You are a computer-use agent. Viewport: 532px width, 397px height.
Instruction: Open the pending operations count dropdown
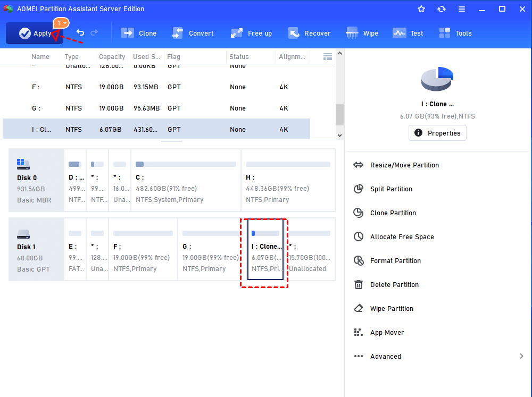coord(61,23)
